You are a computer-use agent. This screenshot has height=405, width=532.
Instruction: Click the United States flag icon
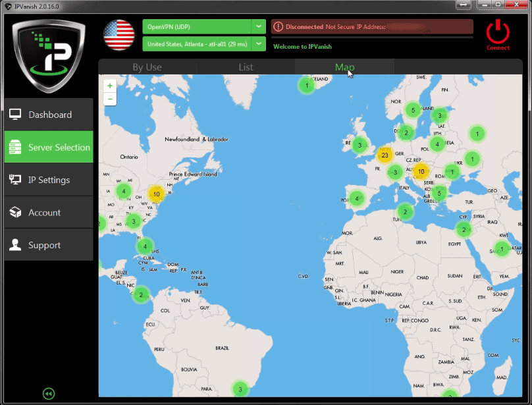pos(119,35)
